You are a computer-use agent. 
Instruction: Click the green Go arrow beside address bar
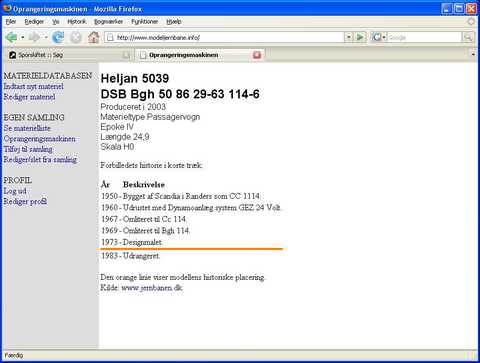[x=360, y=37]
